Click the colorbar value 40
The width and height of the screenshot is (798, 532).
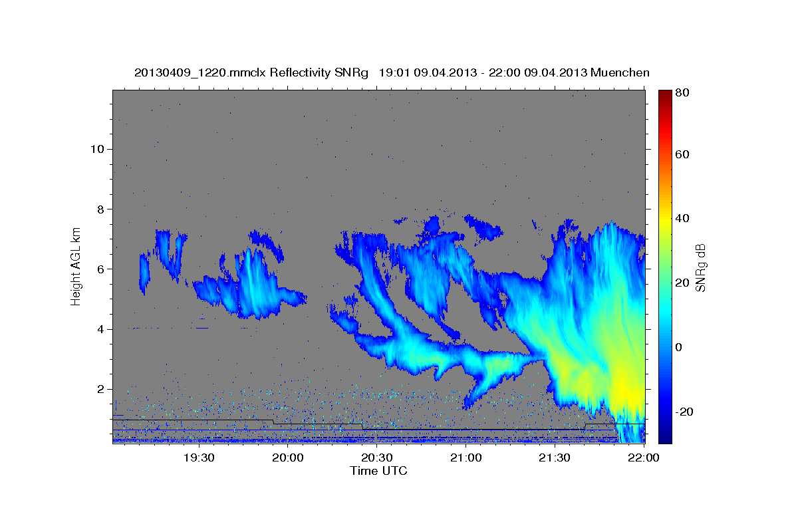[x=682, y=218]
